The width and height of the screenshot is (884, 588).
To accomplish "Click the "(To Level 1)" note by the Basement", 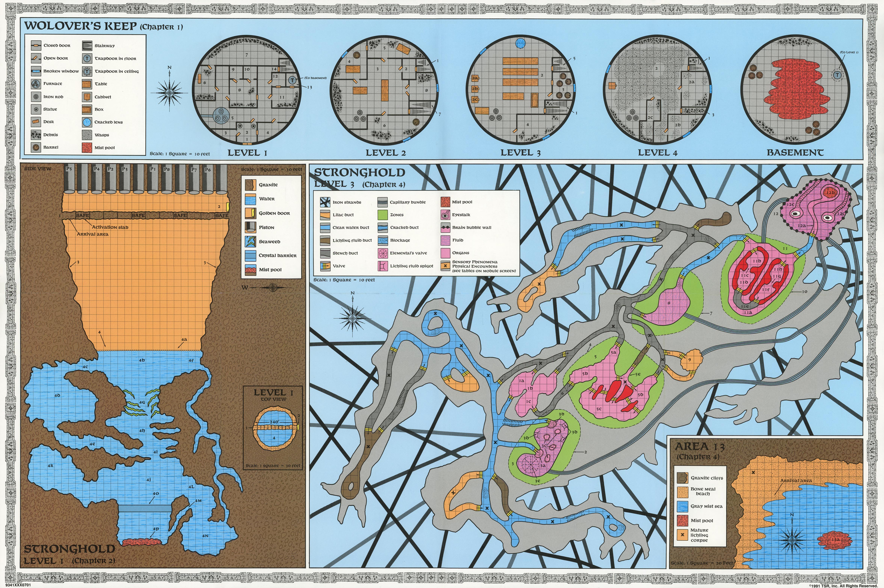I will click(849, 52).
